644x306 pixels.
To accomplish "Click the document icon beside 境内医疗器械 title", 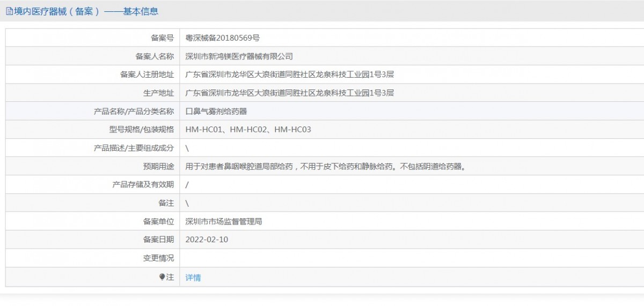I will click(x=9, y=11).
